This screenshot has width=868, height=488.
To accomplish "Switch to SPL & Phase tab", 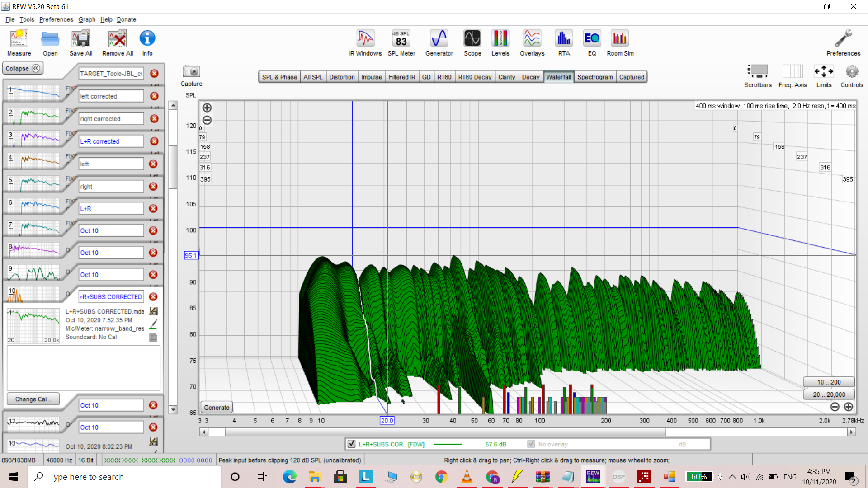I will tap(279, 77).
